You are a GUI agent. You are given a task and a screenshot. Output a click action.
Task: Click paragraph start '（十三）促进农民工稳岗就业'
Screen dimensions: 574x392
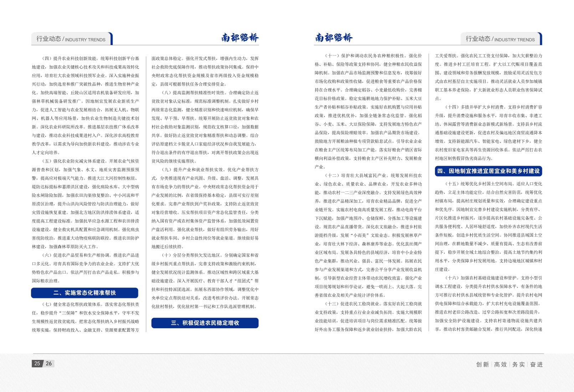click(352, 304)
